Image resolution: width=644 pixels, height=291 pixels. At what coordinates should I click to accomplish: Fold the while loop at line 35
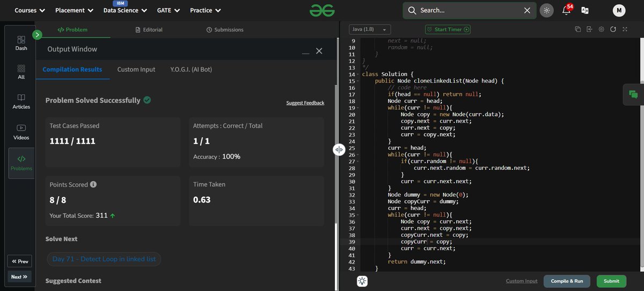pos(358,215)
